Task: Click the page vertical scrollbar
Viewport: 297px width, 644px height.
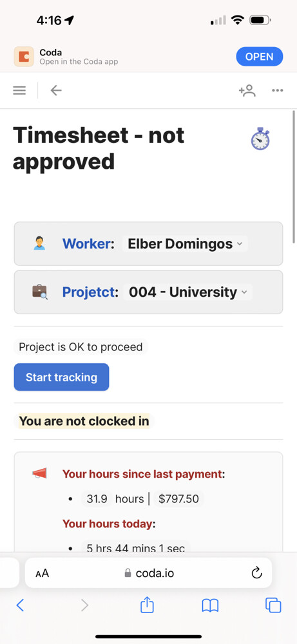Action: [x=294, y=176]
